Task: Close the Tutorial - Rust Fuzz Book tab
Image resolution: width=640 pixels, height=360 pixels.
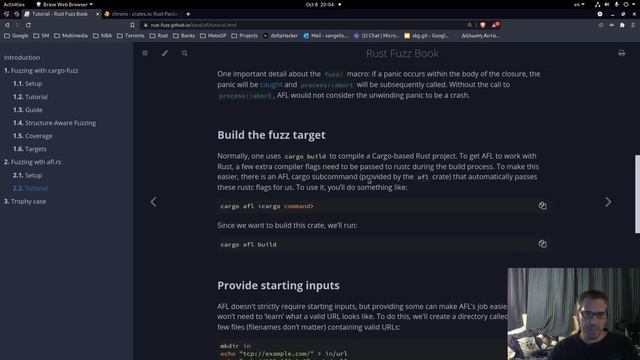Action: [x=98, y=14]
